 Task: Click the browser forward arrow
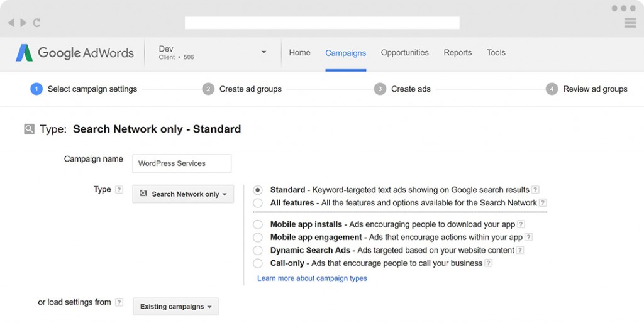pos(23,23)
